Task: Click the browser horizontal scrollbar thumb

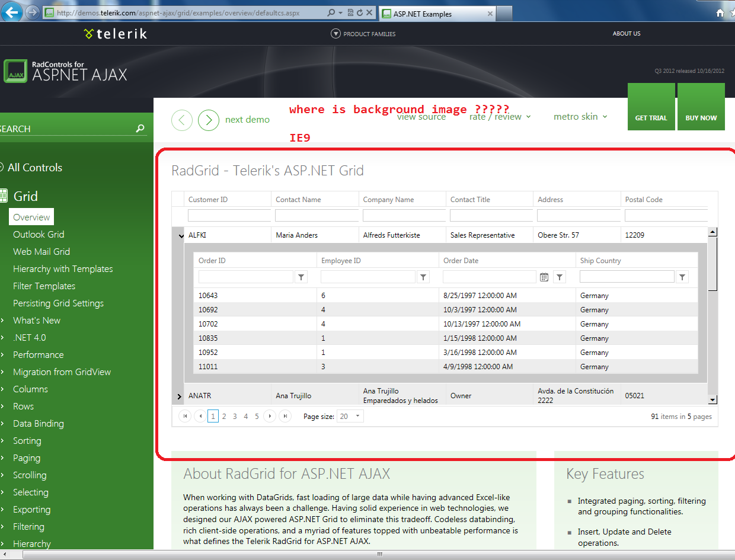Action: (x=379, y=555)
